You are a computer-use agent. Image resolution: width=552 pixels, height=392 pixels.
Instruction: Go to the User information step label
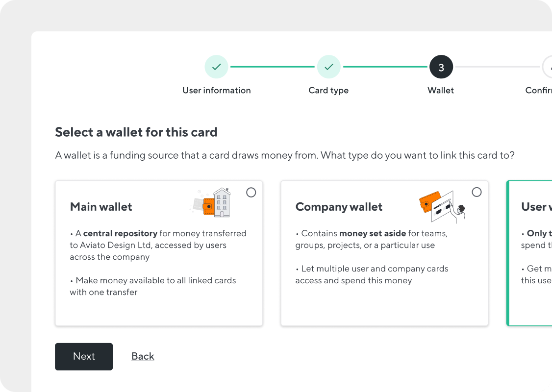216,90
